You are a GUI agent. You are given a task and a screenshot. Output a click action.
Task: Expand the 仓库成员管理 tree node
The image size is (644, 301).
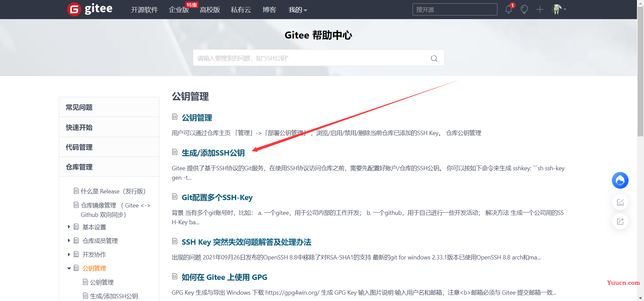point(69,241)
